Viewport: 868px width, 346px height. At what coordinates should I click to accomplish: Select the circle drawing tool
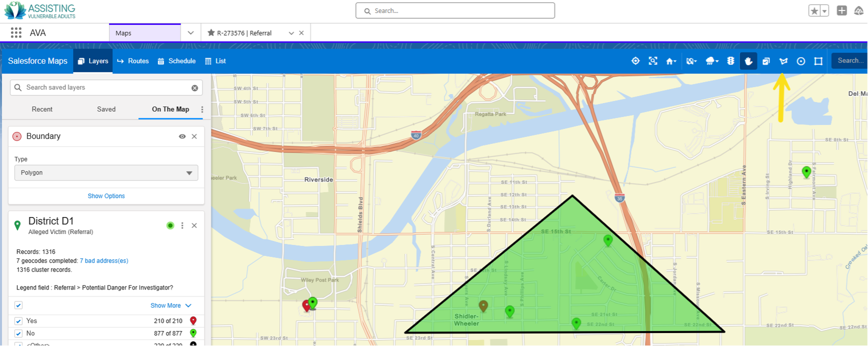tap(801, 61)
